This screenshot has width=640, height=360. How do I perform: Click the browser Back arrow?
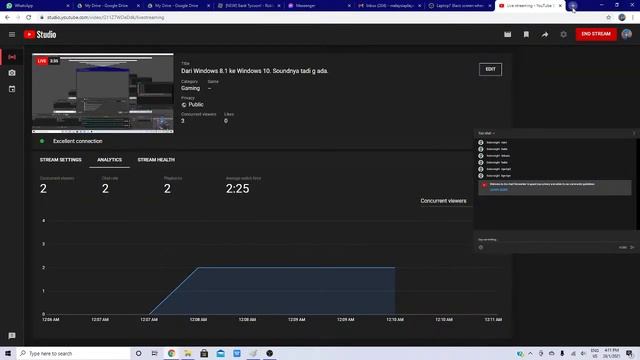coord(7,18)
